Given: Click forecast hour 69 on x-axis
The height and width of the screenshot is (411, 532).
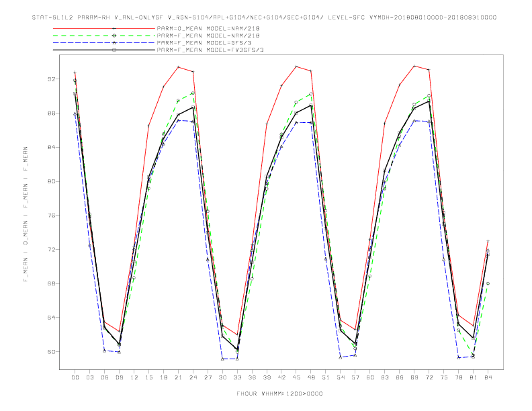Looking at the screenshot, I should click(414, 377).
